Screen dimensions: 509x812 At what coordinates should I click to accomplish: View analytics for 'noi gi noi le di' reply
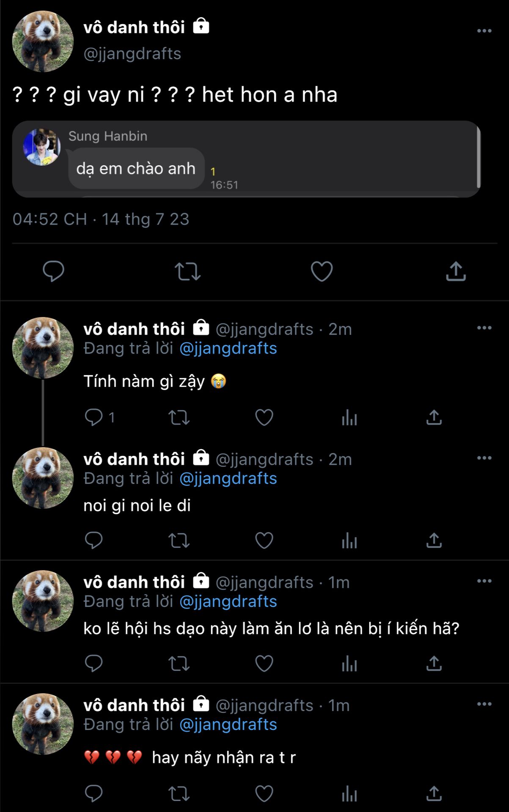click(349, 540)
